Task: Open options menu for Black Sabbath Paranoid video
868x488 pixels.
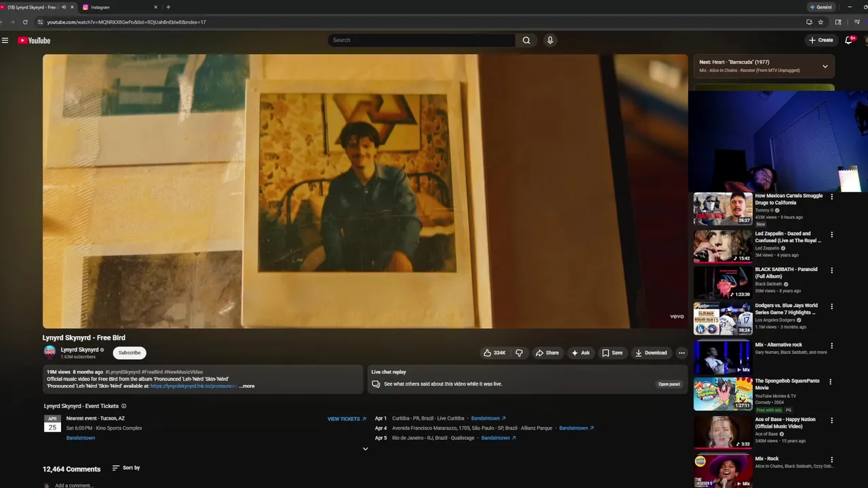Action: point(831,270)
